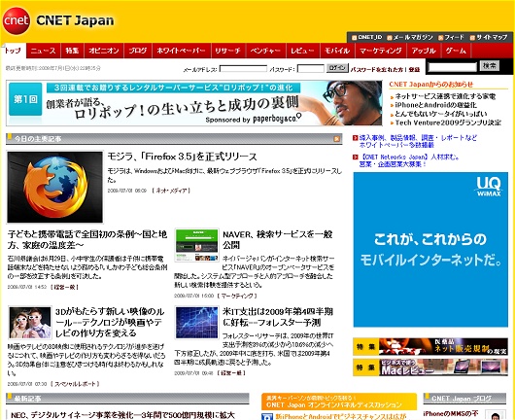Open 3Dがもたらす新しい映像のルール headline
515x420 pixels.
pos(110,322)
